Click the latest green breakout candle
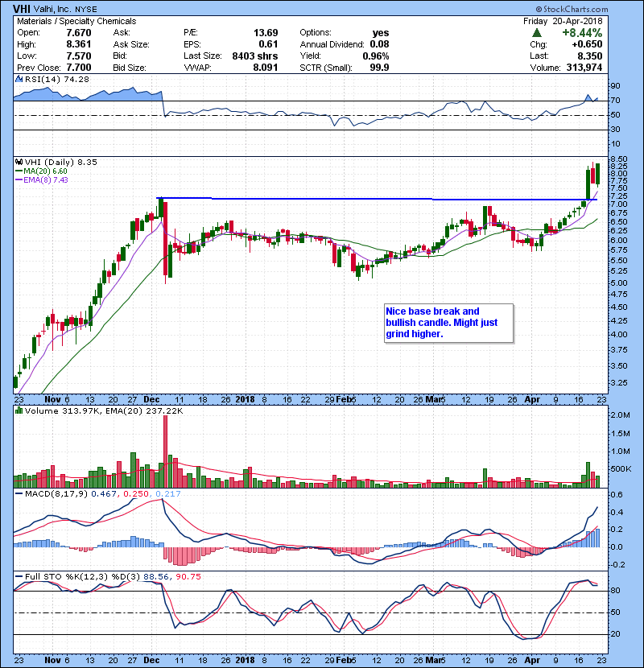The image size is (644, 668). (x=598, y=174)
